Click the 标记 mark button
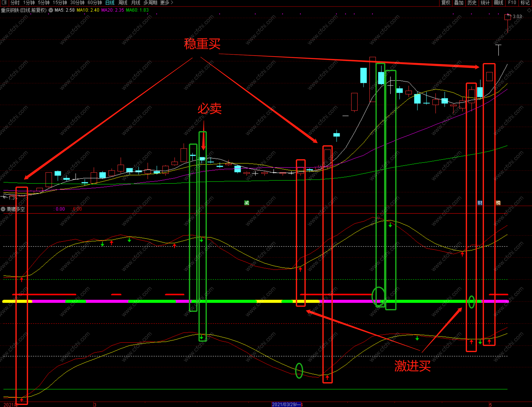 coord(525,3)
